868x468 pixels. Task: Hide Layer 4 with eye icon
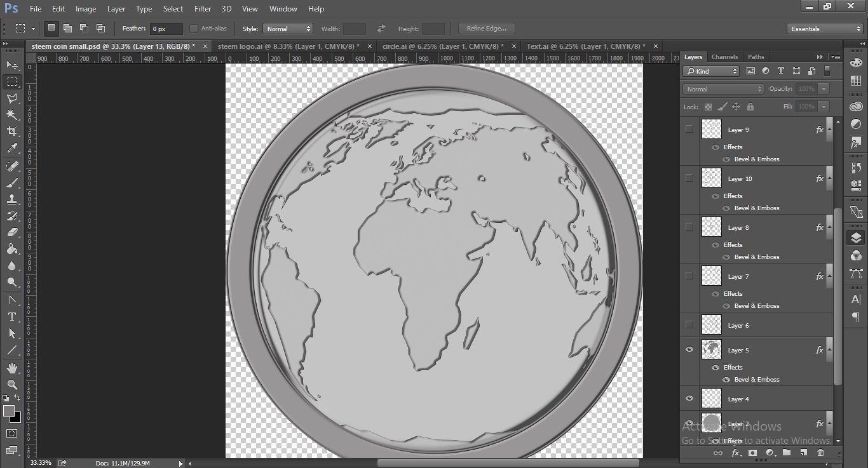pyautogui.click(x=689, y=398)
